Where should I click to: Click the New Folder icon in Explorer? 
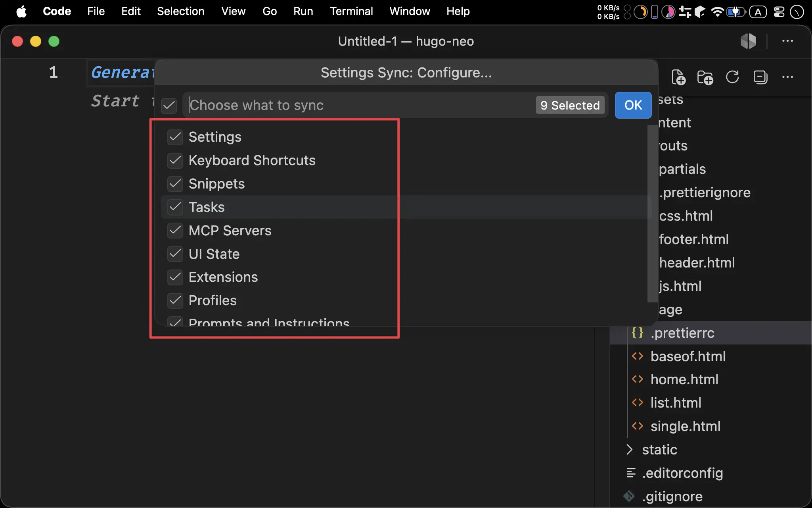(705, 77)
